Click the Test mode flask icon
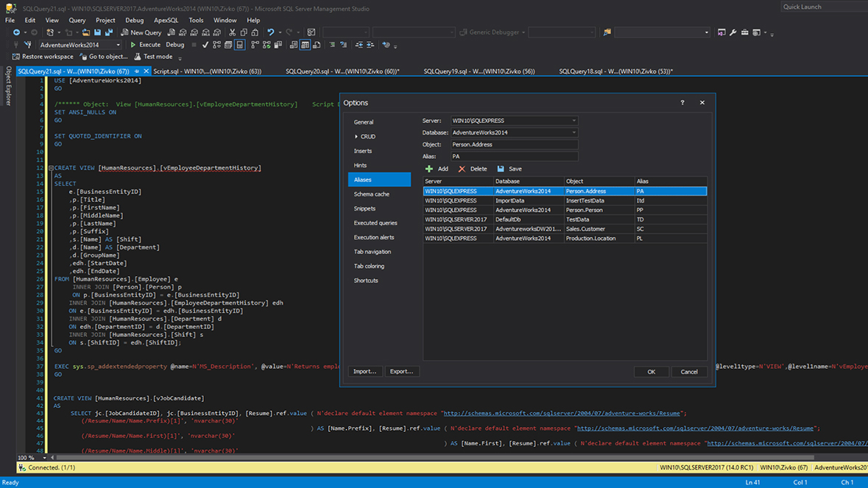Screen dimensions: 868x488 coord(138,57)
